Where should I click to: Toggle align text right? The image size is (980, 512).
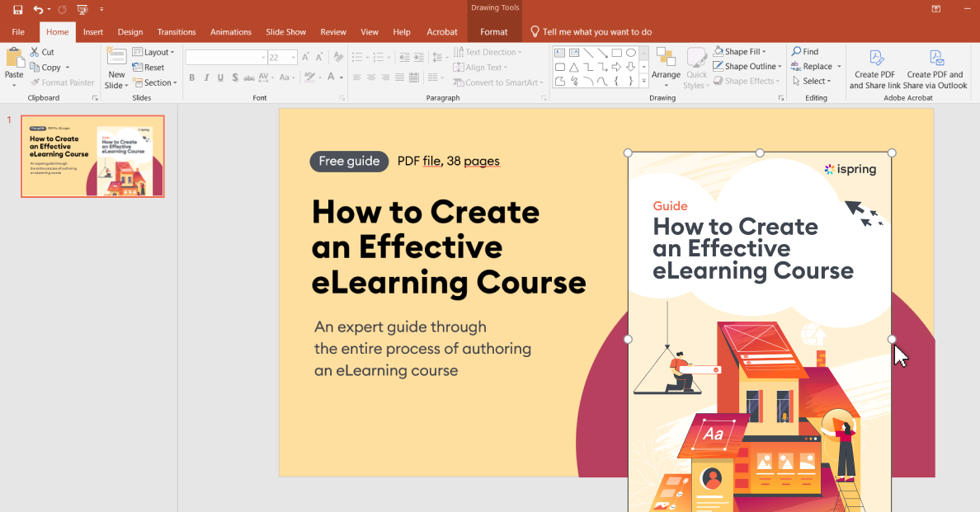(x=385, y=78)
